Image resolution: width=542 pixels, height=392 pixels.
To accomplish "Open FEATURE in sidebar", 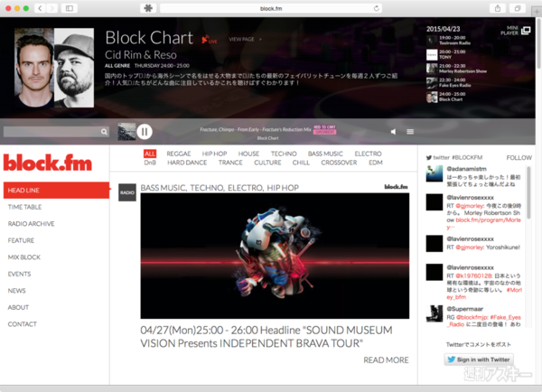I will [x=21, y=240].
